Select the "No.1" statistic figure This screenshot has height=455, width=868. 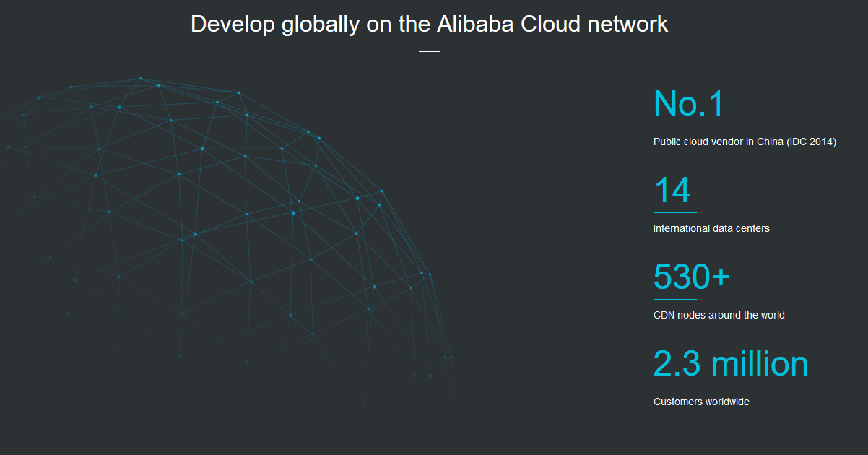pyautogui.click(x=688, y=104)
